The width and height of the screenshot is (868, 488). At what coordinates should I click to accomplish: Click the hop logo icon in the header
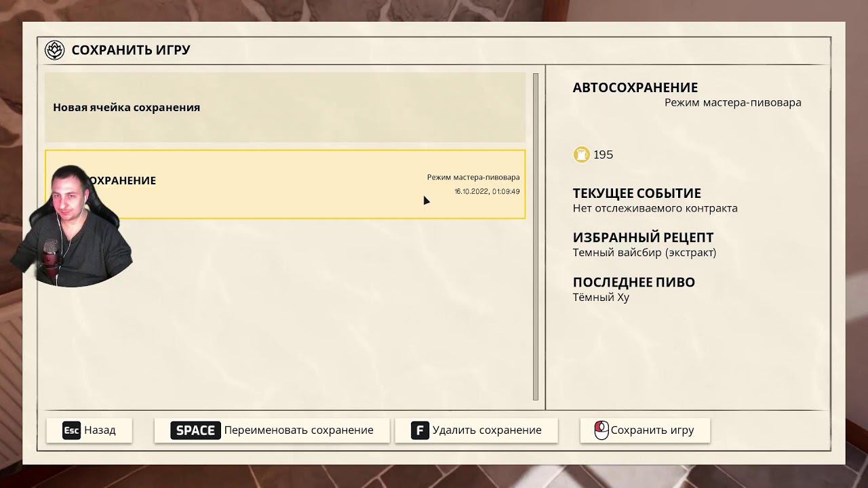pyautogui.click(x=54, y=50)
